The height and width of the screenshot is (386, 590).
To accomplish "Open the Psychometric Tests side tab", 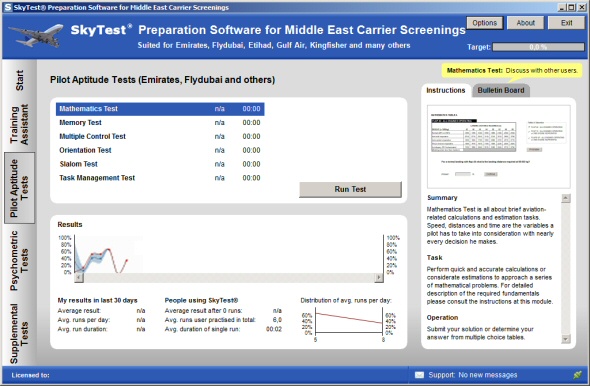I will click(20, 261).
